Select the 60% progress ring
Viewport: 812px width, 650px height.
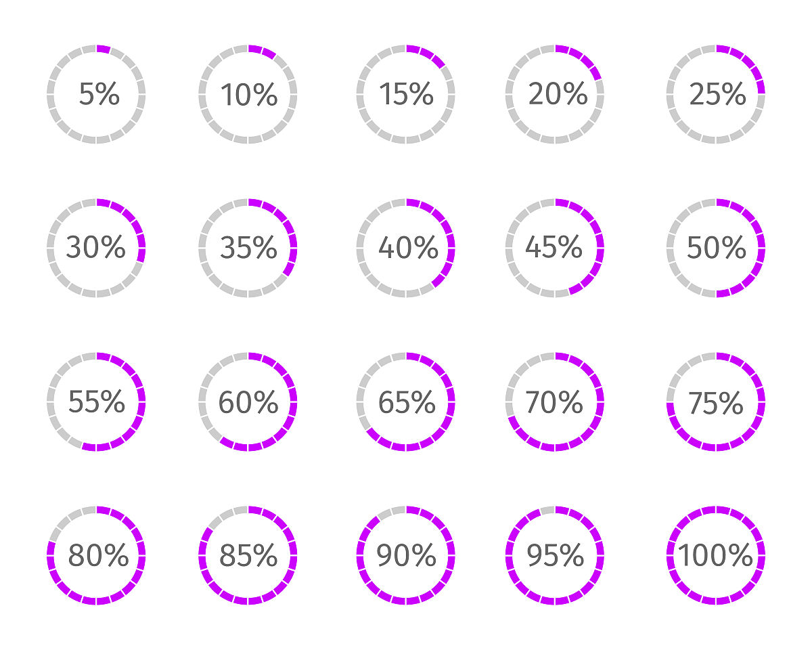[248, 402]
